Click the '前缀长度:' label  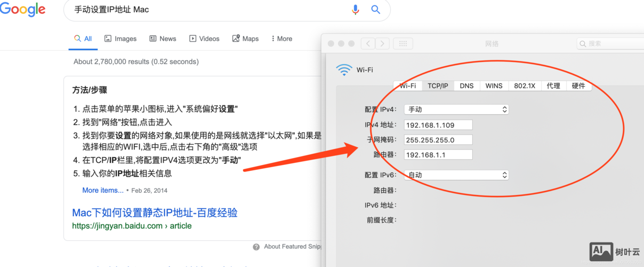click(382, 220)
